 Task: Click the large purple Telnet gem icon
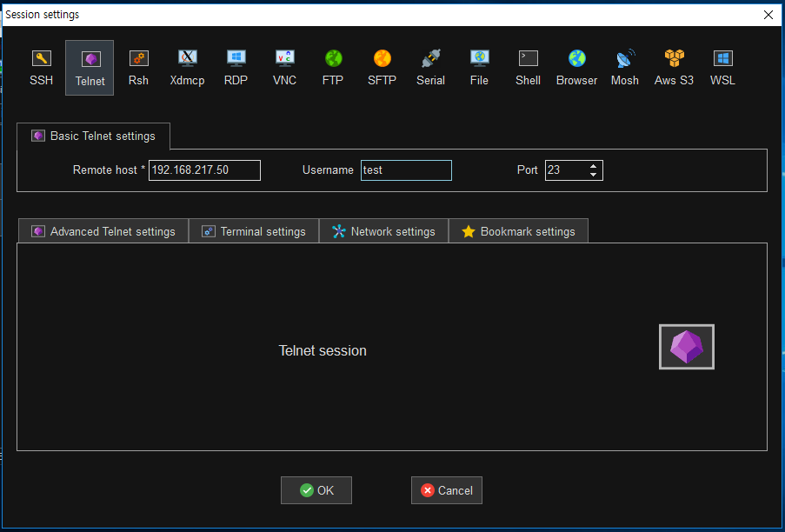click(687, 347)
